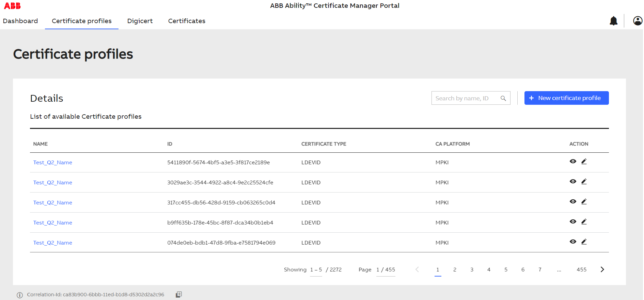Viewport: 644px width, 300px height.
Task: Go to pagination page 7
Action: pos(540,270)
